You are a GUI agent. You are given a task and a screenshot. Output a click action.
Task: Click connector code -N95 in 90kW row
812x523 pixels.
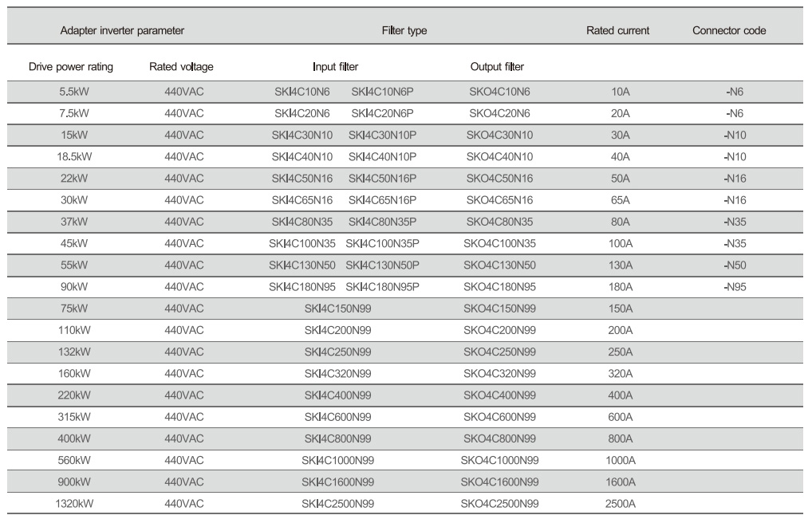point(735,287)
